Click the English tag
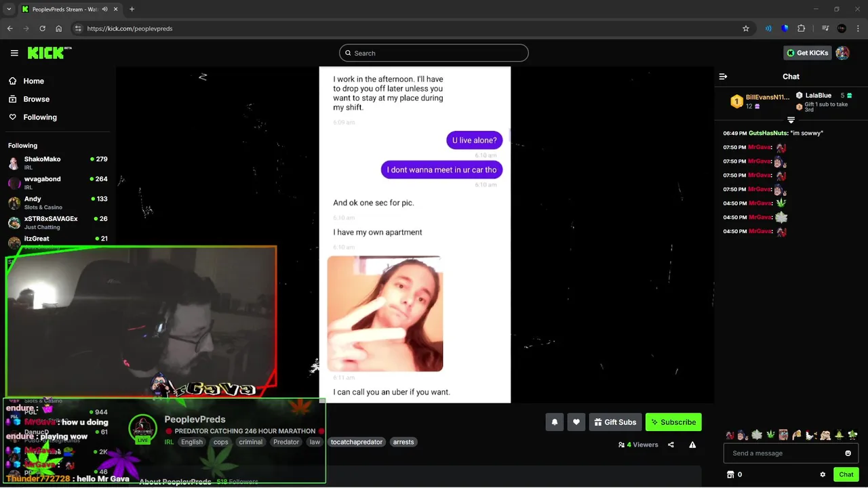The height and width of the screenshot is (488, 868). (x=192, y=442)
